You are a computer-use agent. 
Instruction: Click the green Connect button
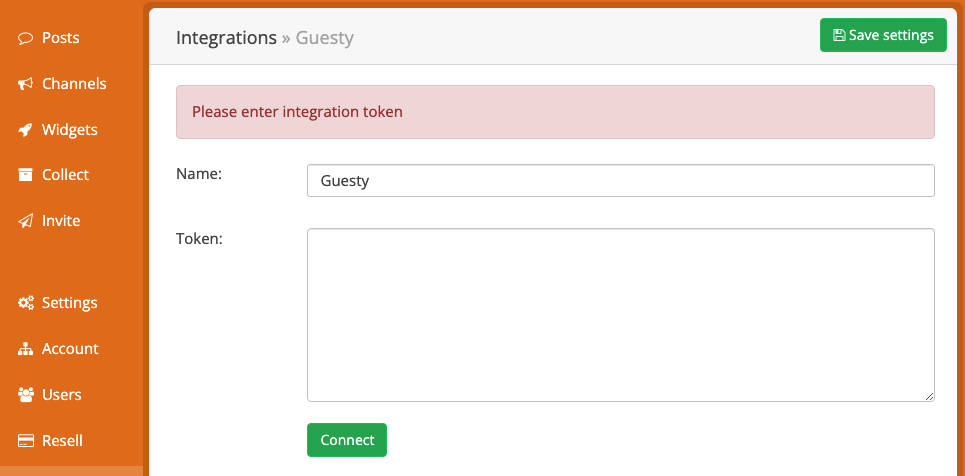pos(347,440)
